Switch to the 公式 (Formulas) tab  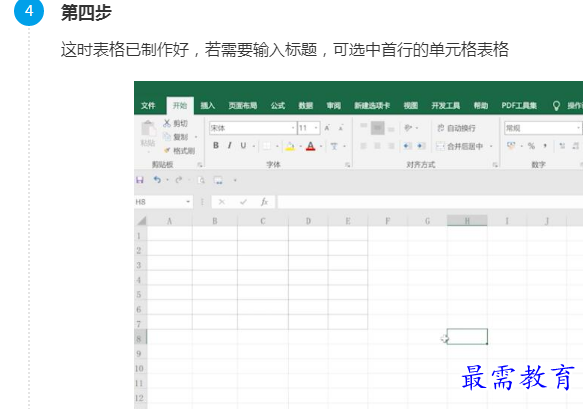point(278,106)
